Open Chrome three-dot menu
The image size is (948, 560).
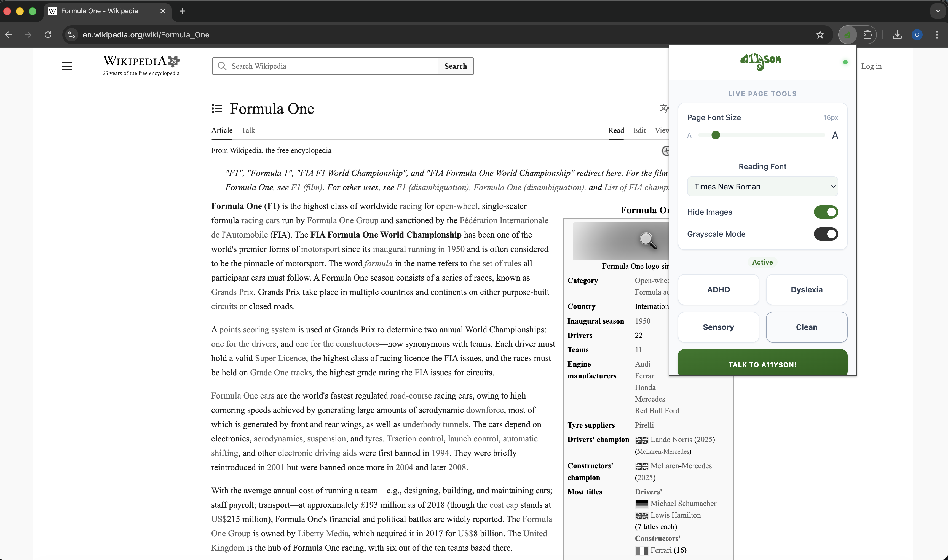click(937, 35)
